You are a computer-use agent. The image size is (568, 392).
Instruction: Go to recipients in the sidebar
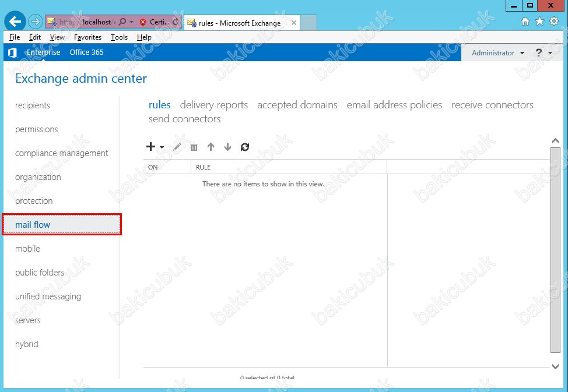pos(33,105)
